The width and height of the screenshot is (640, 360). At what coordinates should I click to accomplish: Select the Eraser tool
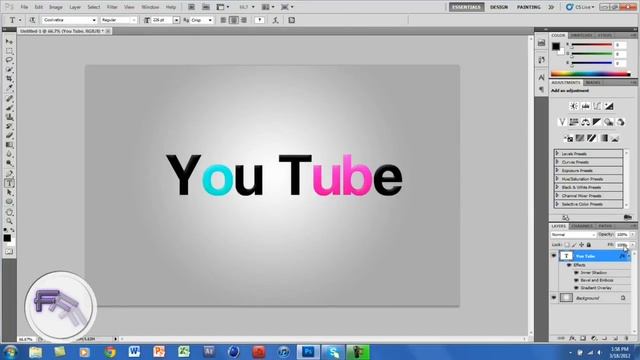[9, 136]
